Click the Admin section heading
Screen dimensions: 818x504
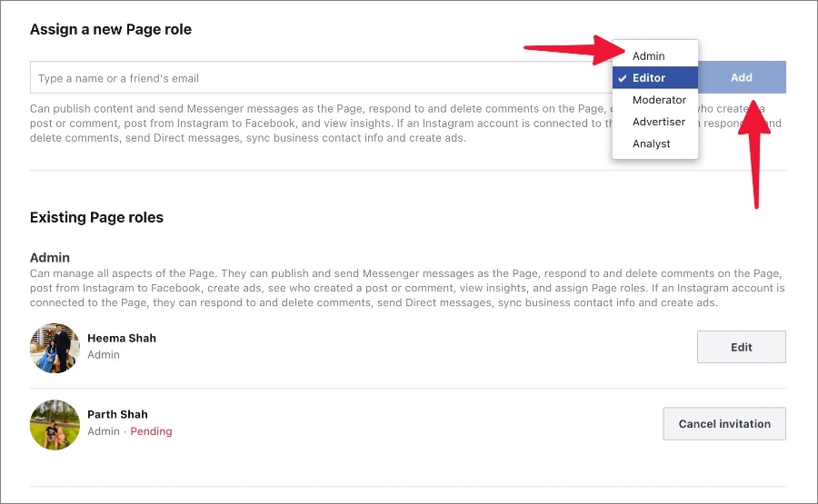(50, 258)
